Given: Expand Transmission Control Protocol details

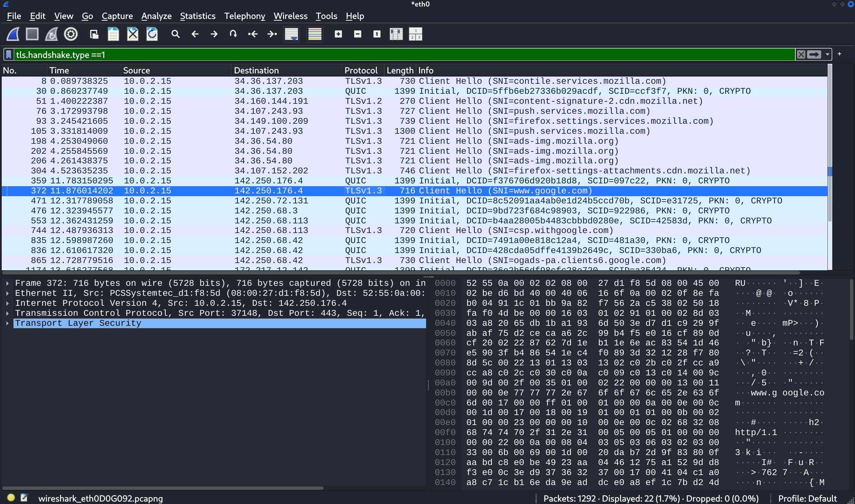Looking at the screenshot, I should click(x=8, y=313).
